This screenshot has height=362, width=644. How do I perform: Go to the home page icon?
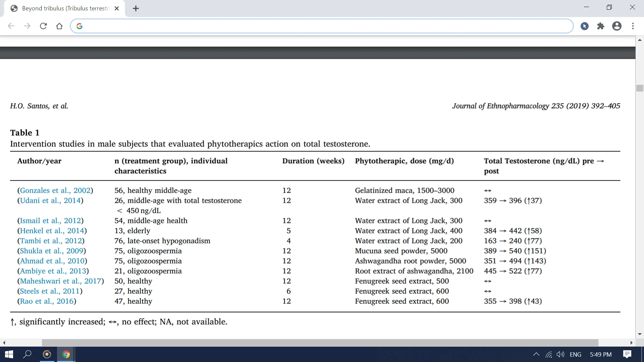coord(59,26)
